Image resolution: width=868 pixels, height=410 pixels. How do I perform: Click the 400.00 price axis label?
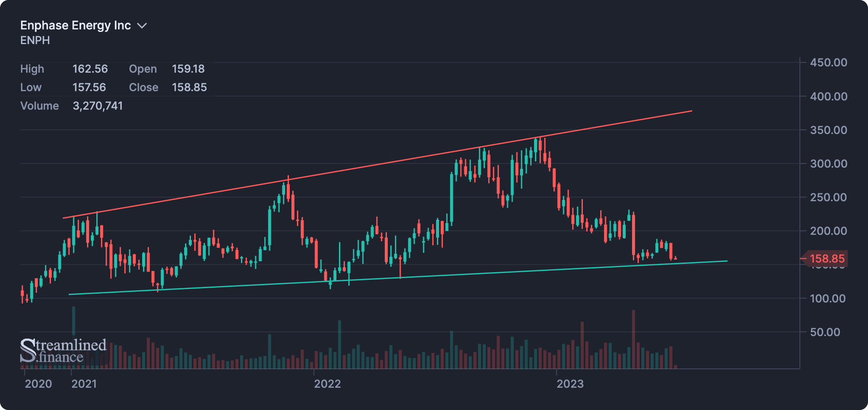pyautogui.click(x=828, y=96)
